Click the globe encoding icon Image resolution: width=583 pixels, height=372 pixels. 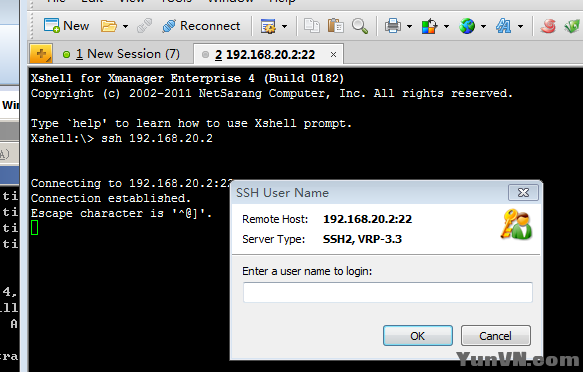click(x=467, y=26)
